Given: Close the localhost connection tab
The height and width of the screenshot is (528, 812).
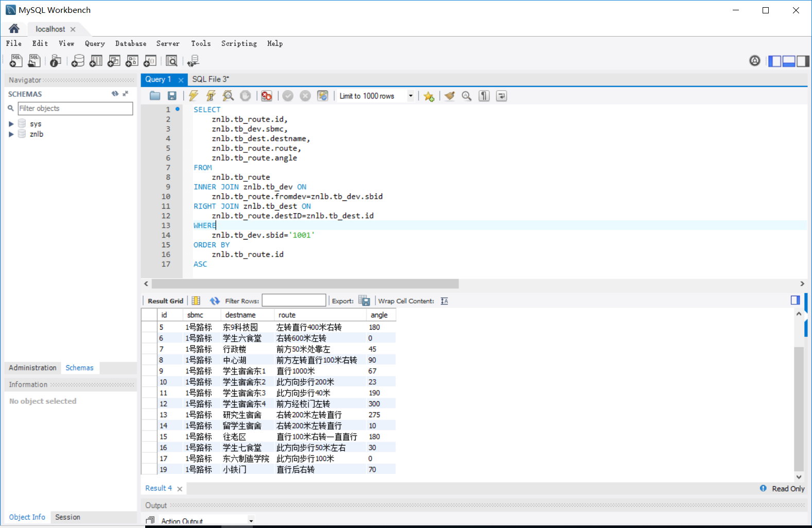Looking at the screenshot, I should point(73,29).
